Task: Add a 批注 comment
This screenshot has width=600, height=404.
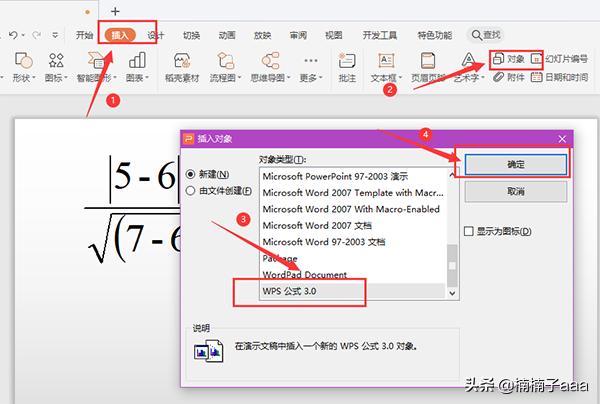Action: click(347, 67)
